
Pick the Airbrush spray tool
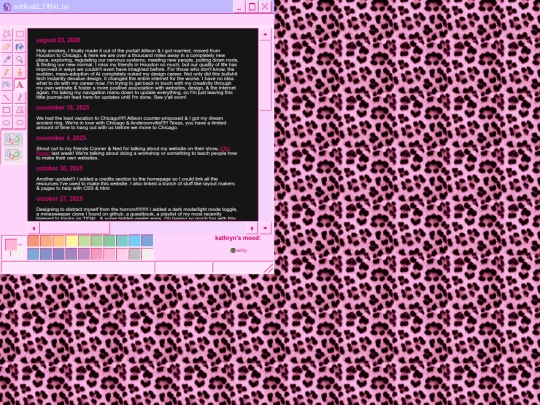[x=7, y=85]
